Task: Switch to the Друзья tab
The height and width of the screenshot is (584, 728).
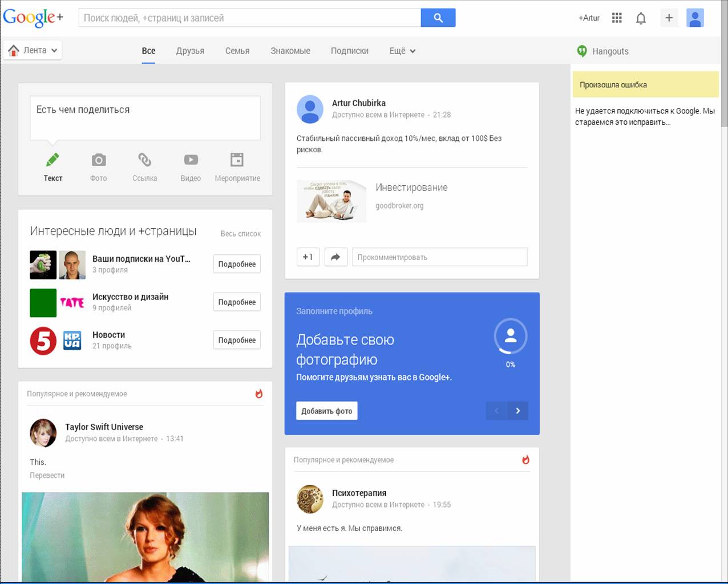Action: pos(190,51)
